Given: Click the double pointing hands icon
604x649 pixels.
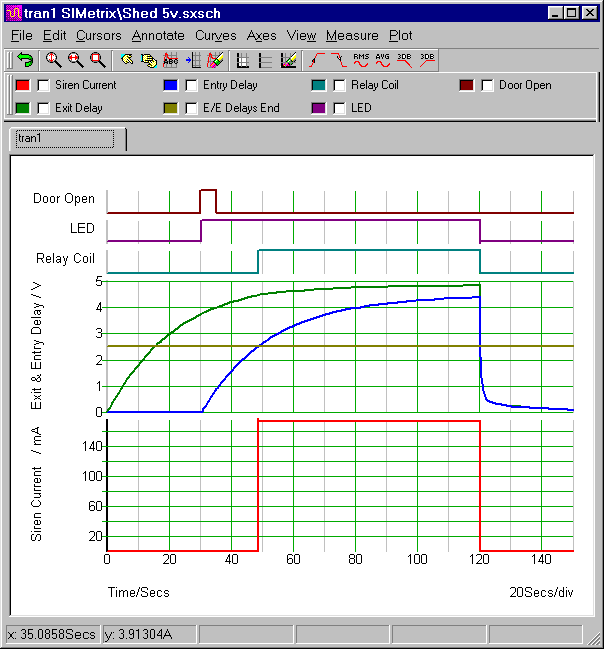Looking at the screenshot, I should point(149,60).
